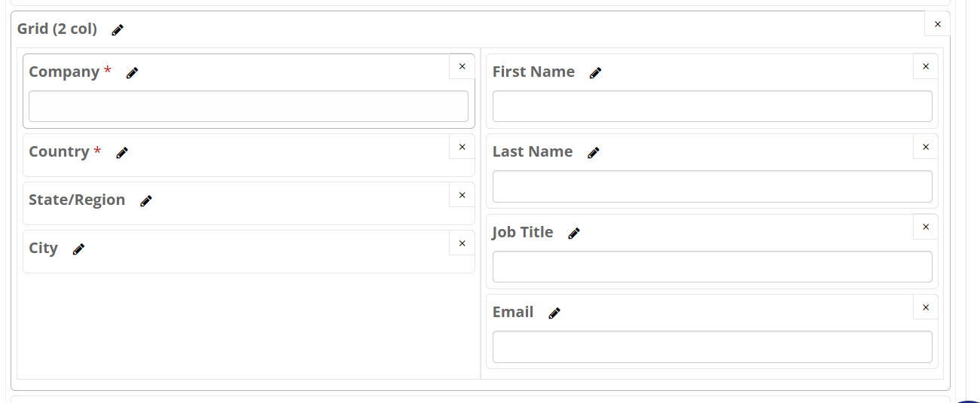The height and width of the screenshot is (403, 980).
Task: Select the Last Name input box
Action: click(712, 186)
